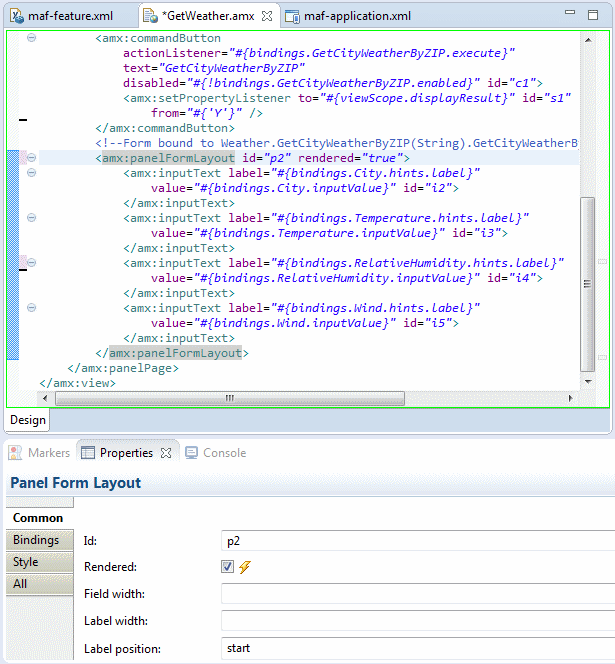
Task: Click the vertical scrollbar thumb
Action: pyautogui.click(x=587, y=284)
